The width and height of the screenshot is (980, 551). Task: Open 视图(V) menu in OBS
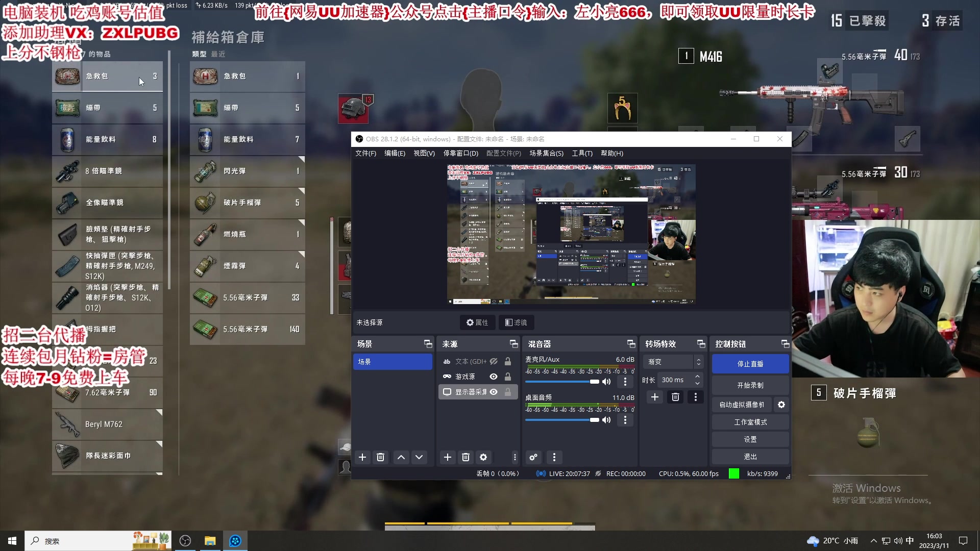pyautogui.click(x=424, y=153)
